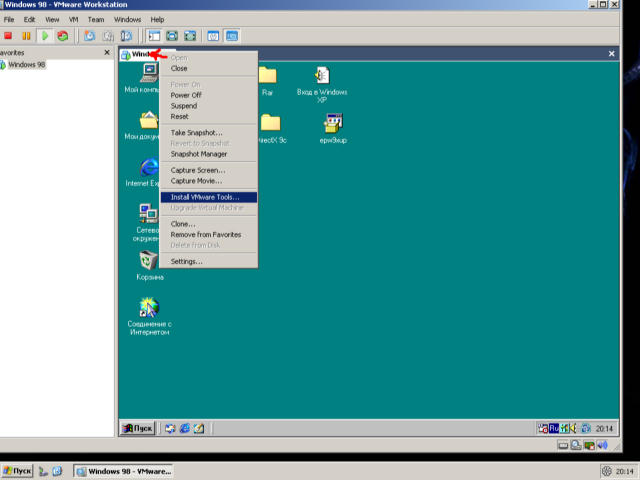
Task: Select Snapshot Manager menu entry
Action: pyautogui.click(x=198, y=154)
